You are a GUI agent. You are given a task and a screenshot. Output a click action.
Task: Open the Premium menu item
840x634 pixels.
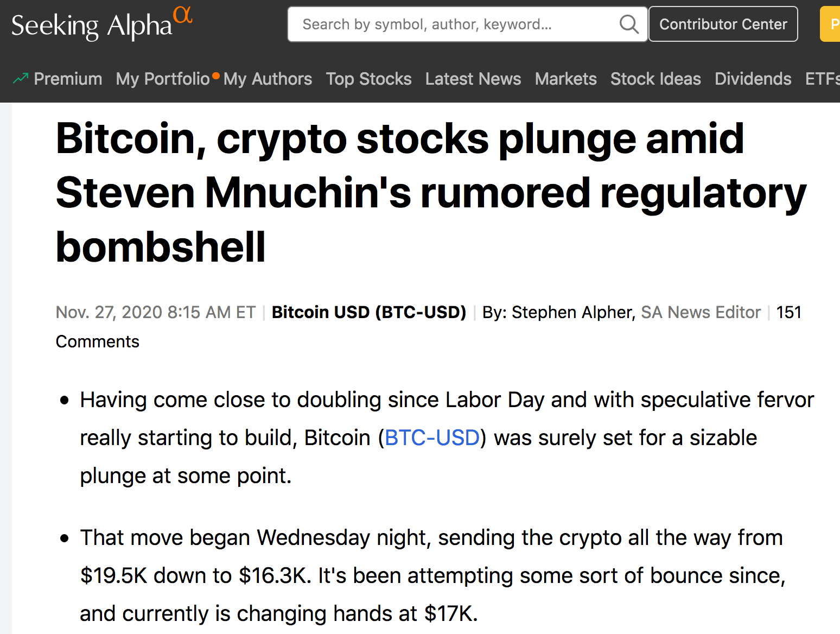click(x=68, y=79)
